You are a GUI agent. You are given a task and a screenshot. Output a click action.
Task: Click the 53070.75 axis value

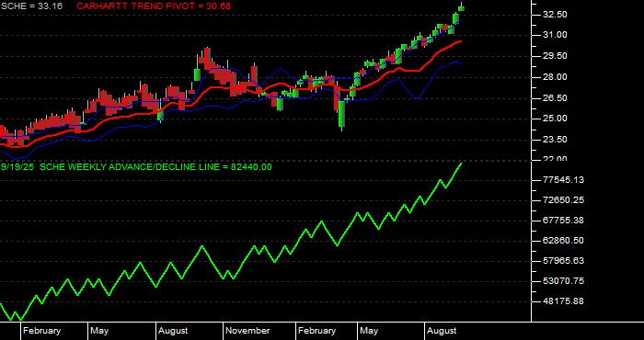point(563,281)
